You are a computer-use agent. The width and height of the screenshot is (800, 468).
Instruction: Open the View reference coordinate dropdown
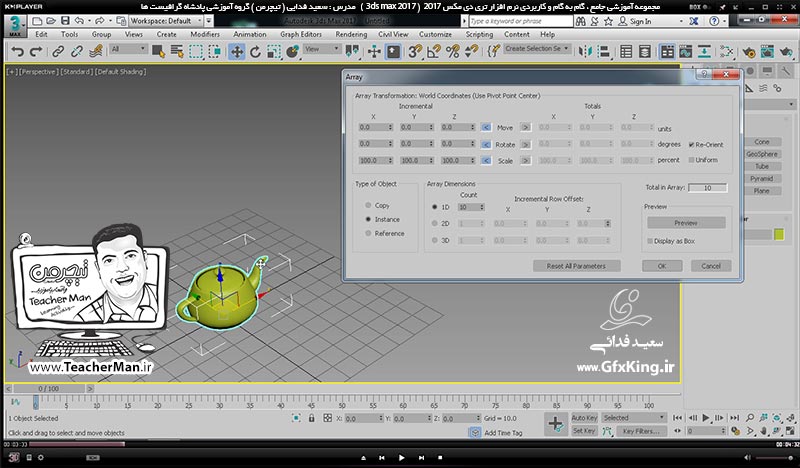tap(322, 49)
